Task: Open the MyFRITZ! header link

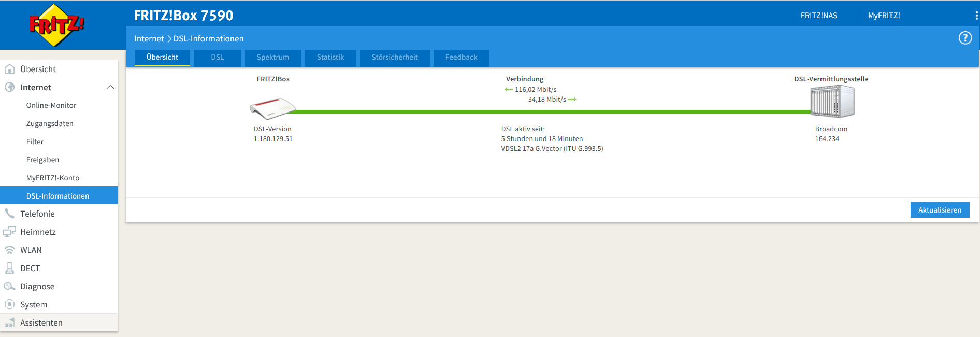Action: point(884,16)
